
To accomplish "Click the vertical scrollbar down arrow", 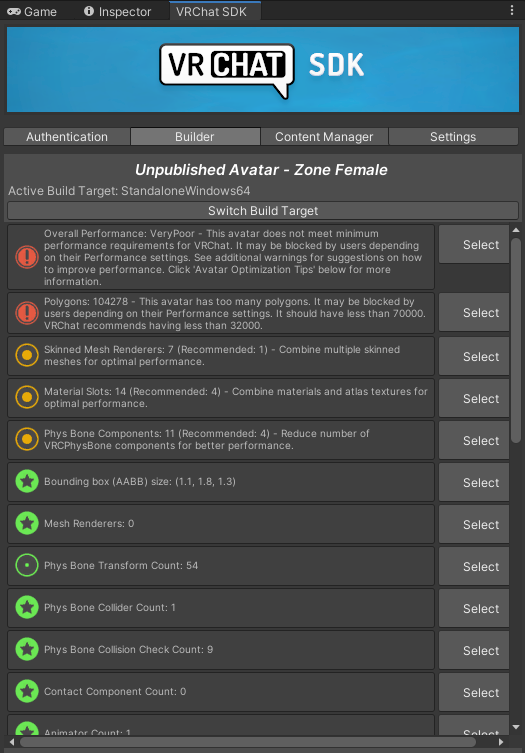I will coord(516,727).
